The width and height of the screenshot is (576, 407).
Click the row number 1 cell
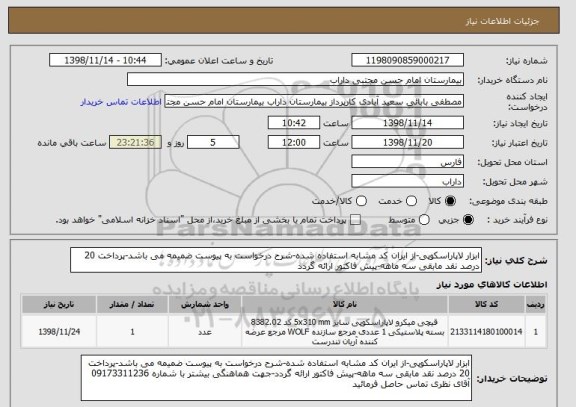click(536, 332)
